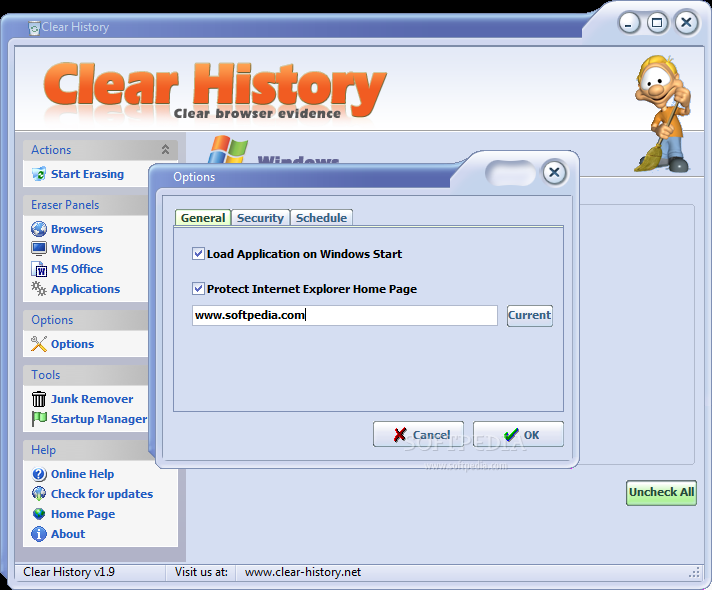
Task: Open the Home Page link
Action: (83, 514)
